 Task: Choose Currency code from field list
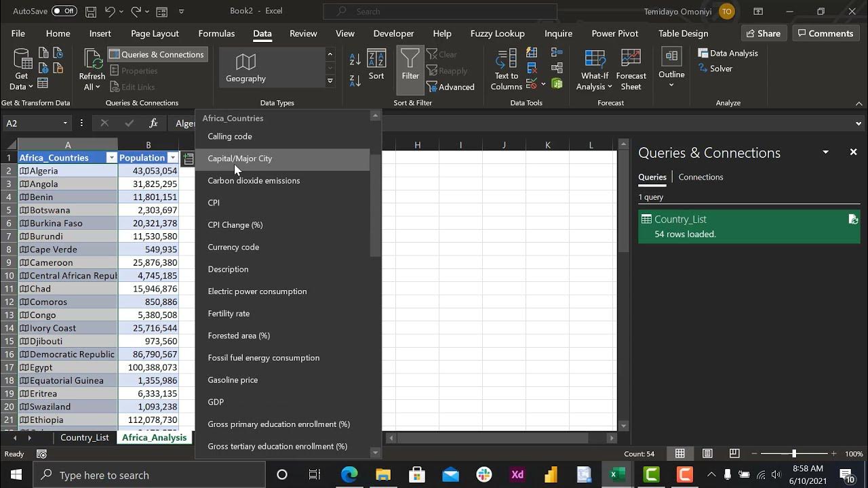click(x=283, y=247)
